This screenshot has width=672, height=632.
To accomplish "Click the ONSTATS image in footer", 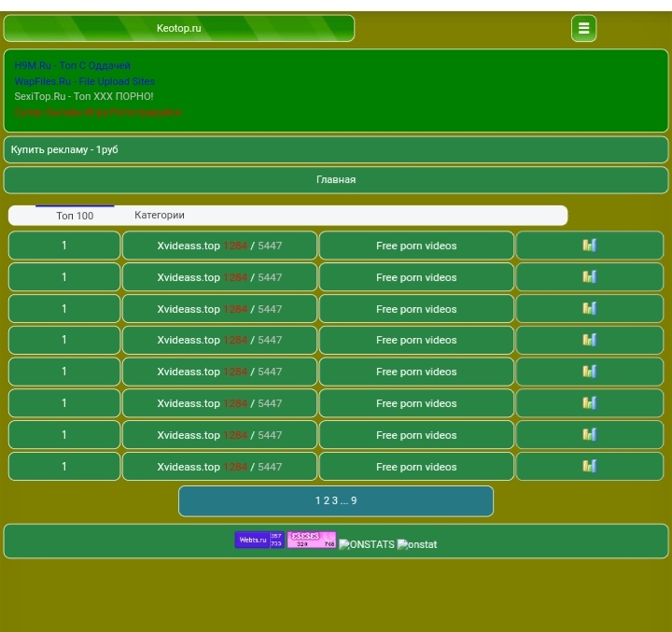I will click(366, 544).
